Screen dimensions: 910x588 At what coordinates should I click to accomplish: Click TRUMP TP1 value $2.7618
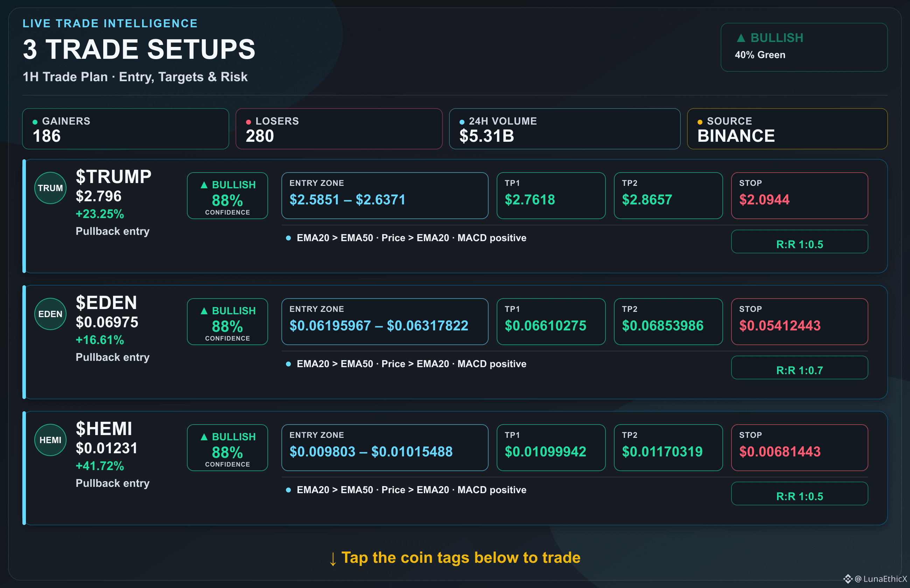coord(530,200)
